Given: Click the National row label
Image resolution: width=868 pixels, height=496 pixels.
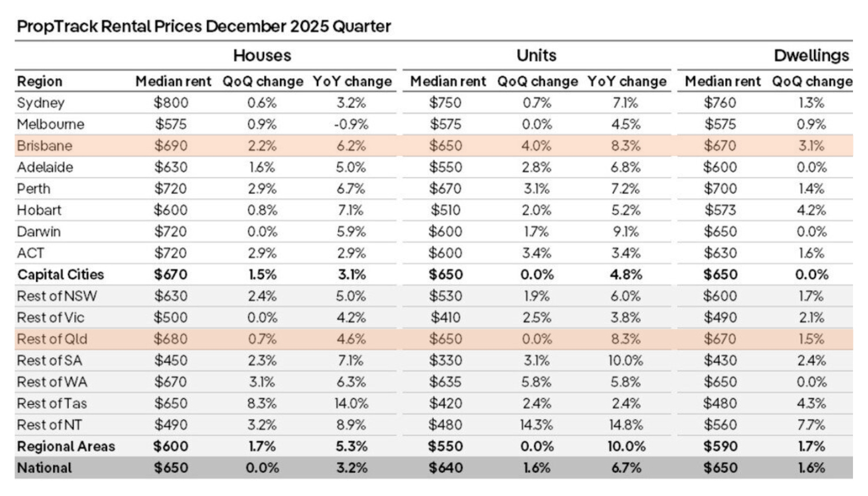Looking at the screenshot, I should (x=45, y=468).
